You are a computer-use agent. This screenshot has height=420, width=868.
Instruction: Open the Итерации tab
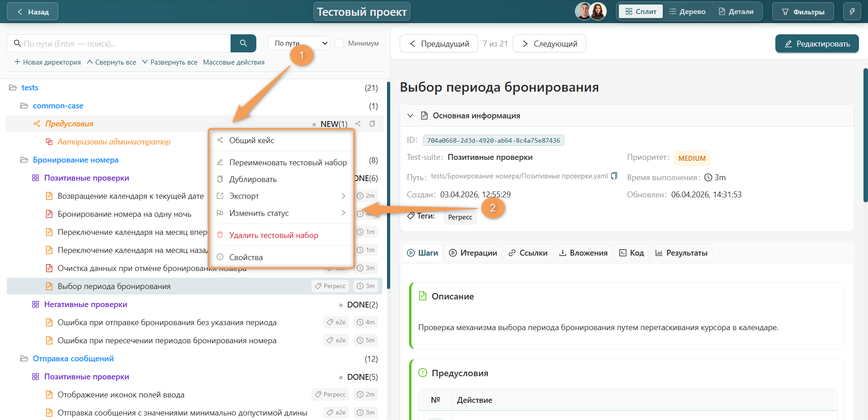pyautogui.click(x=473, y=253)
